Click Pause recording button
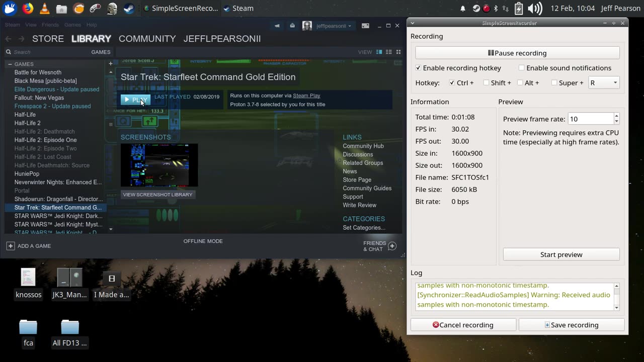The image size is (644, 362). point(517,53)
